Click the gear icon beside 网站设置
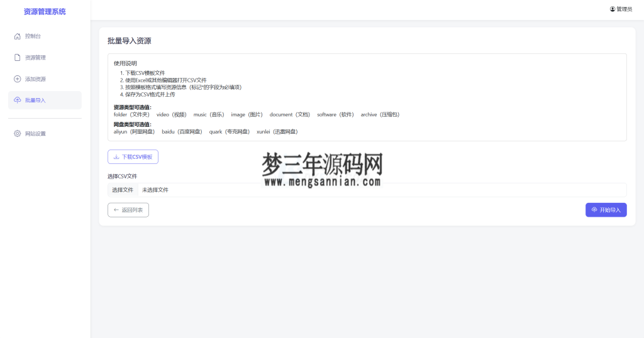Image resolution: width=644 pixels, height=338 pixels. (x=17, y=133)
